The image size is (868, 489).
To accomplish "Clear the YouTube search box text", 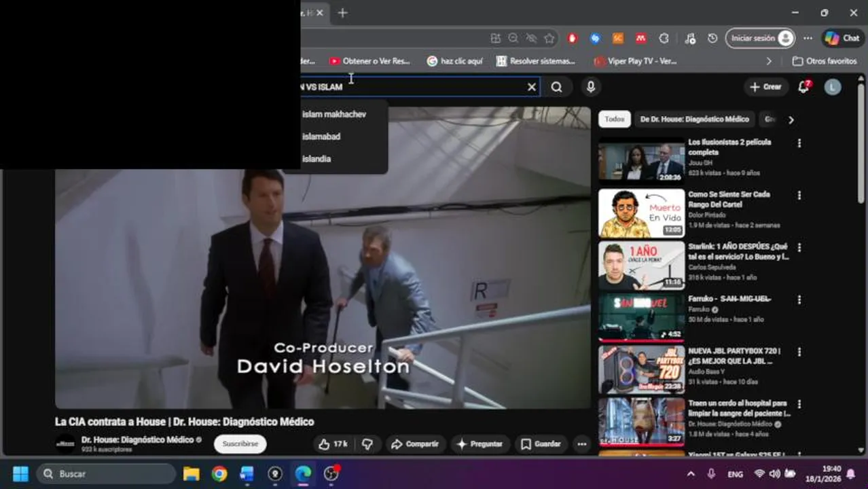I will (x=532, y=87).
